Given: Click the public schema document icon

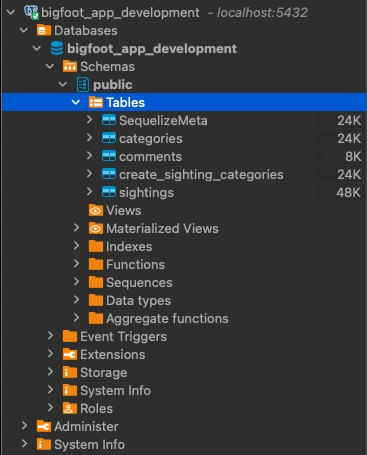Looking at the screenshot, I should pos(83,84).
